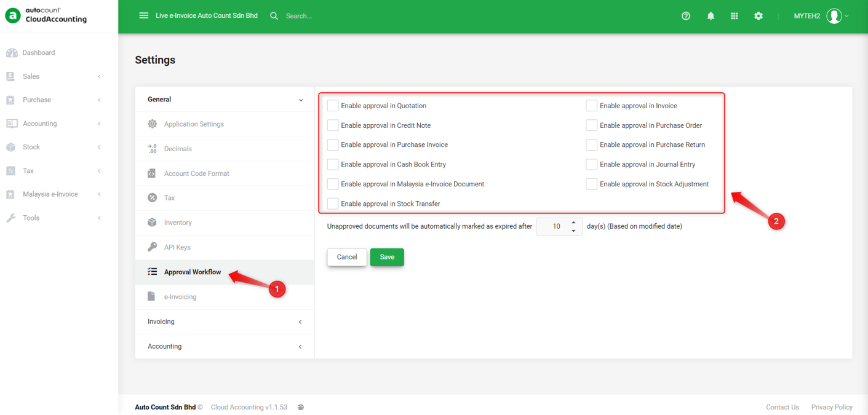The height and width of the screenshot is (415, 868).
Task: Click the Cancel button
Action: click(347, 257)
